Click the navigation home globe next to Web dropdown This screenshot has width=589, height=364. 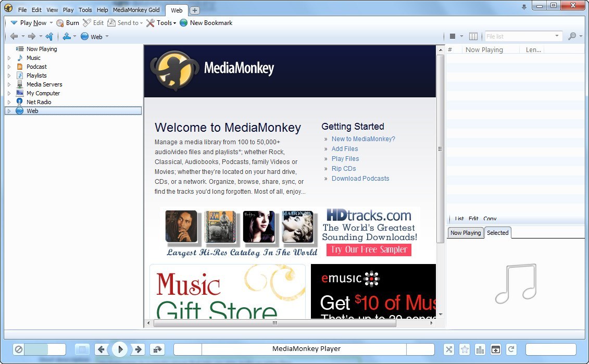click(x=84, y=36)
